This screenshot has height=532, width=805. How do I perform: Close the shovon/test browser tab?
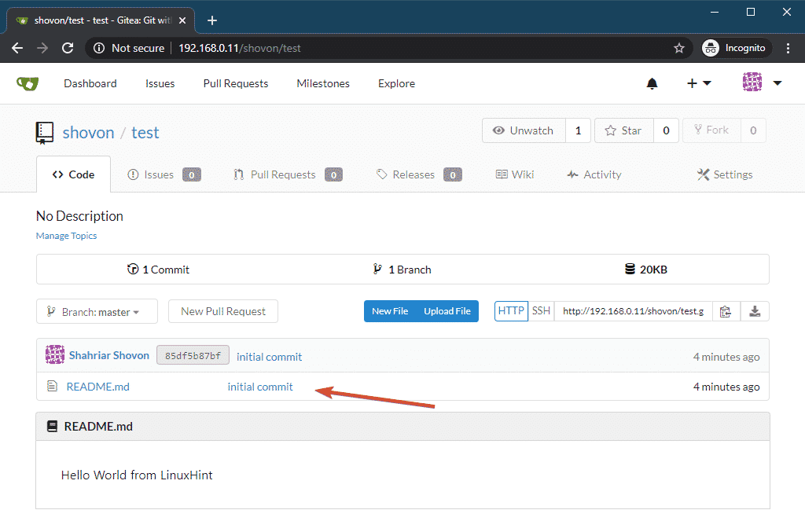click(182, 20)
